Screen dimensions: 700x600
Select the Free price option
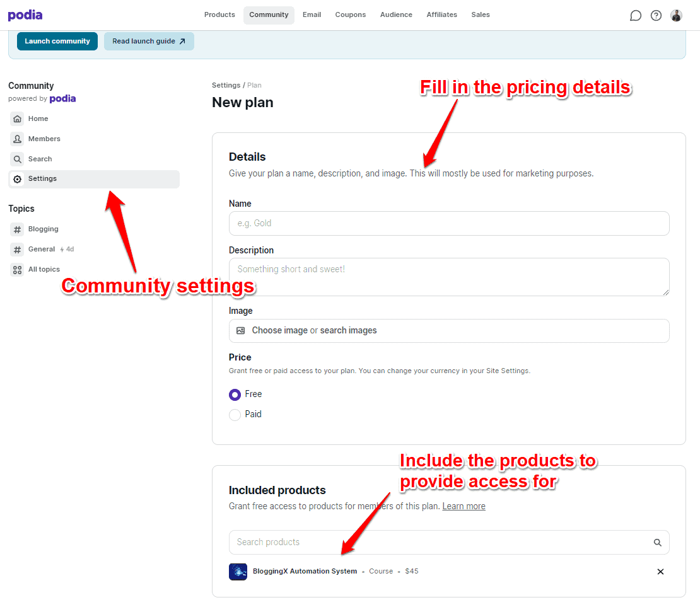[235, 394]
